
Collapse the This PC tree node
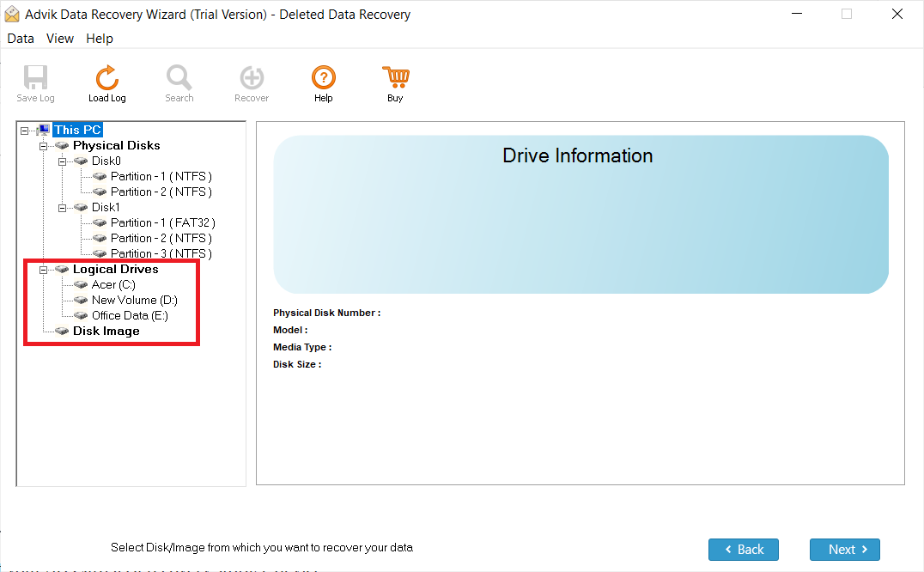click(24, 131)
